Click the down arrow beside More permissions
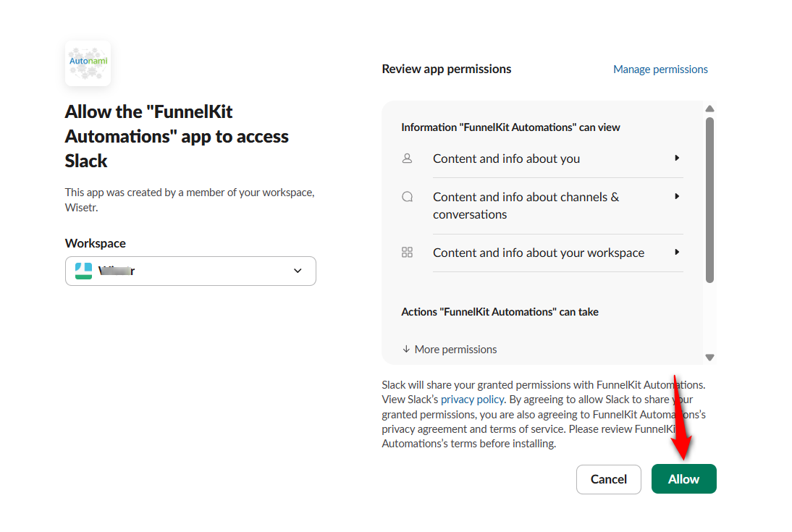The image size is (792, 532). (405, 349)
